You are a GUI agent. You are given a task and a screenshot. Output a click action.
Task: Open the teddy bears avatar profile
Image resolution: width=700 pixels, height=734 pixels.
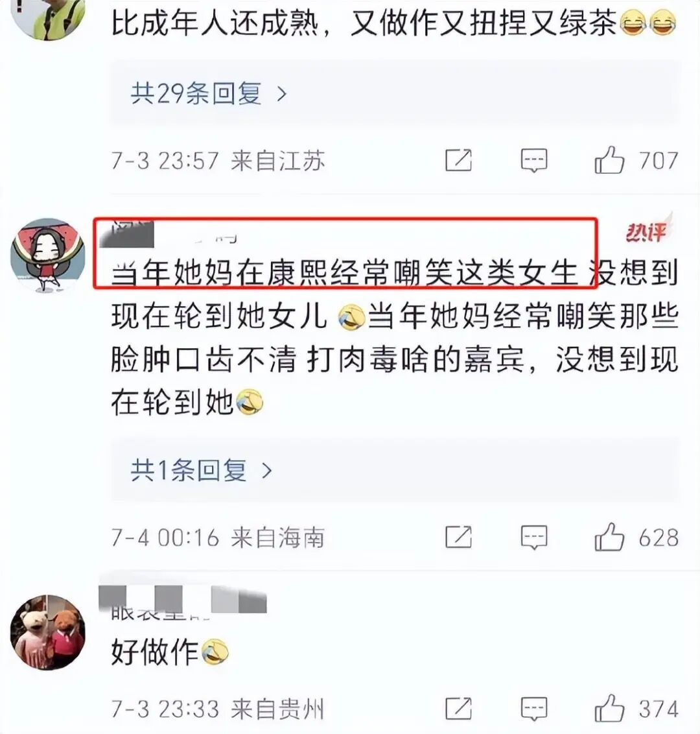point(48,632)
